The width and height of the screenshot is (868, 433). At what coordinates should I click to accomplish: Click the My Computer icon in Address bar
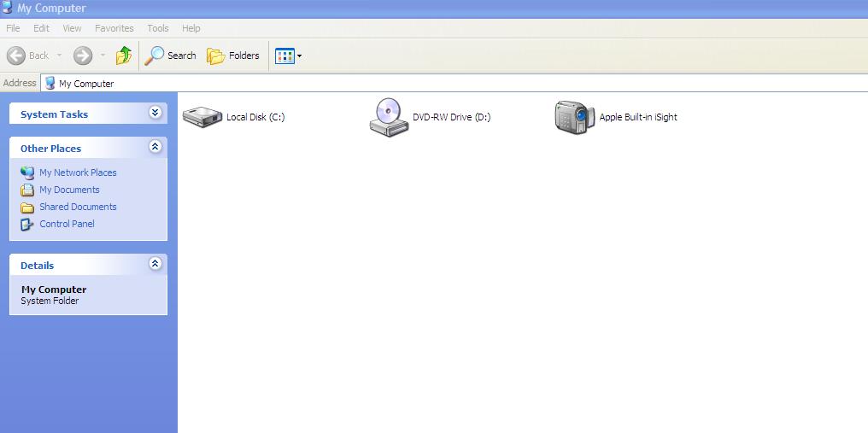50,83
